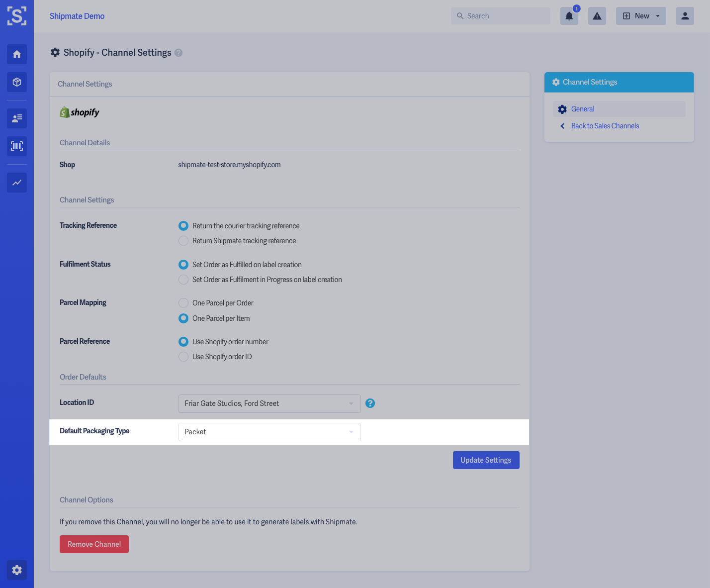The image size is (710, 588).
Task: Open the user account profile icon
Action: (x=685, y=16)
